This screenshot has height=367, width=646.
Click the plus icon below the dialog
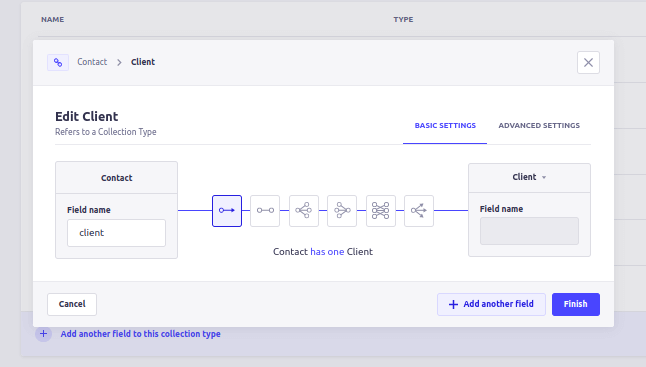(x=43, y=334)
